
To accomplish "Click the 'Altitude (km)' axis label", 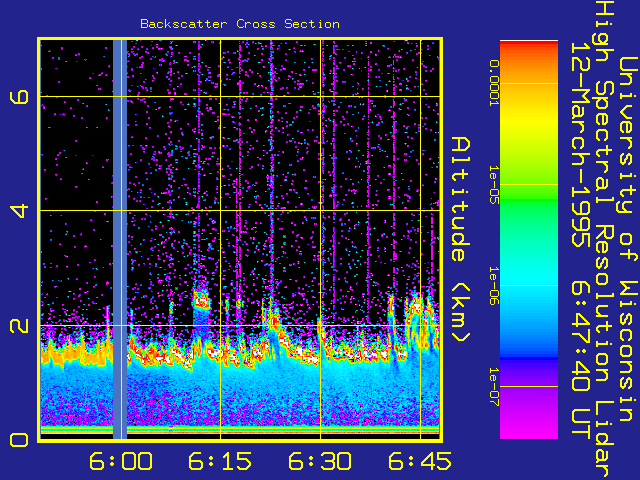I will [461, 240].
